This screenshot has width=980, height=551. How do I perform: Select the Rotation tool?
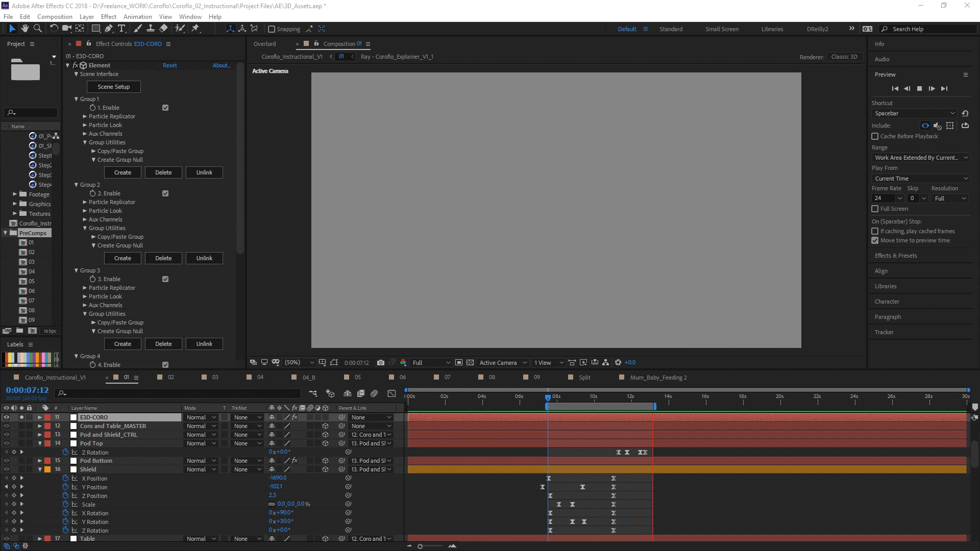click(54, 29)
